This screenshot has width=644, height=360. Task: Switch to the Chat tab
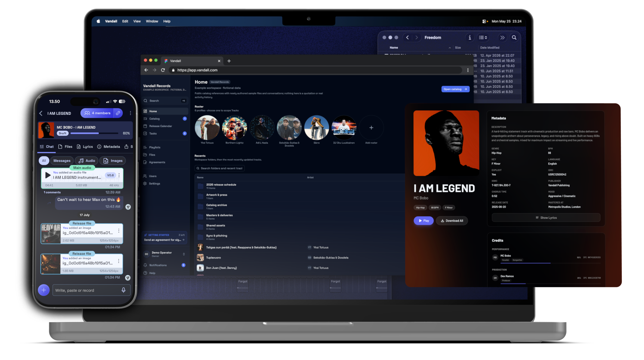pyautogui.click(x=46, y=147)
